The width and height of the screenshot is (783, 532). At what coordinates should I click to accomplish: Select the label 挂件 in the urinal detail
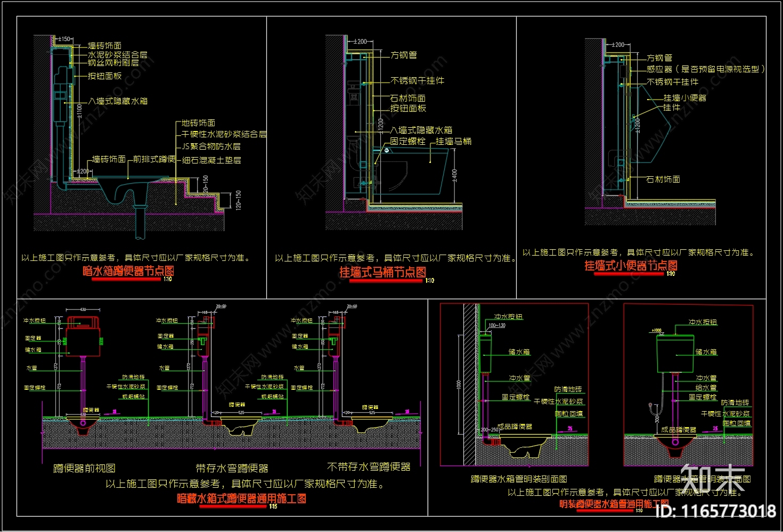point(672,108)
